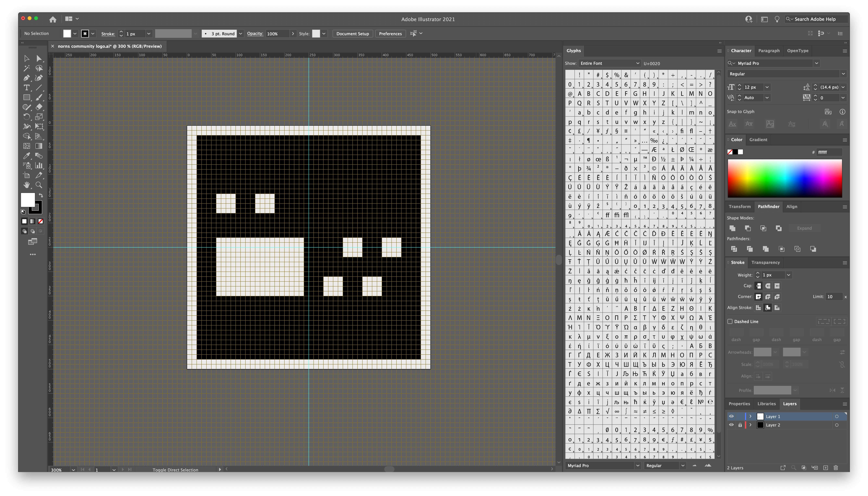Open the Gradient tab
Image resolution: width=868 pixels, height=496 pixels.
click(x=758, y=140)
